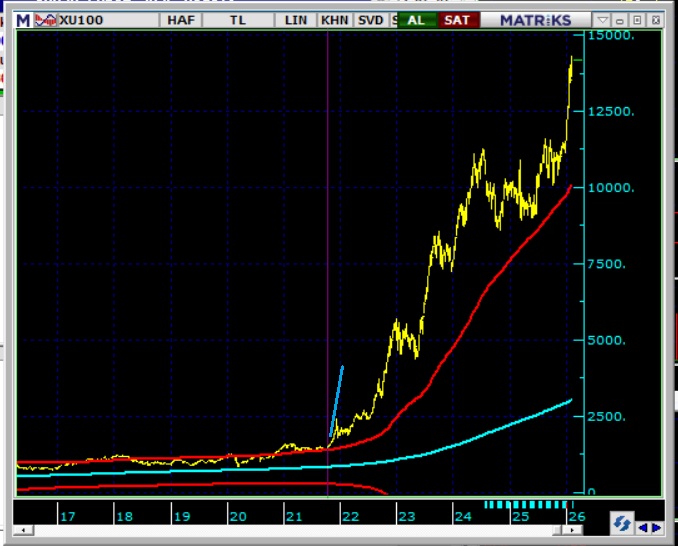The height and width of the screenshot is (546, 678).
Task: Click the KHN toolbar button
Action: [x=333, y=20]
